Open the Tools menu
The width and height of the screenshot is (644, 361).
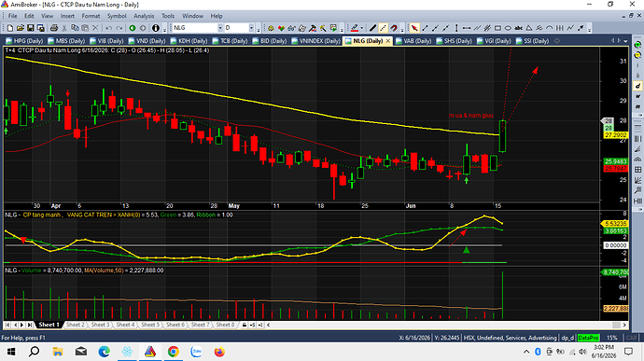(168, 16)
